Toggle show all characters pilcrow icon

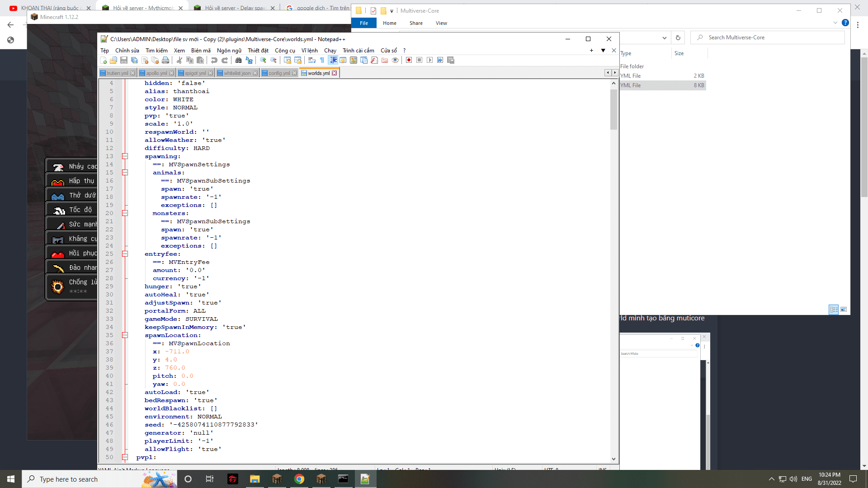pos(322,60)
